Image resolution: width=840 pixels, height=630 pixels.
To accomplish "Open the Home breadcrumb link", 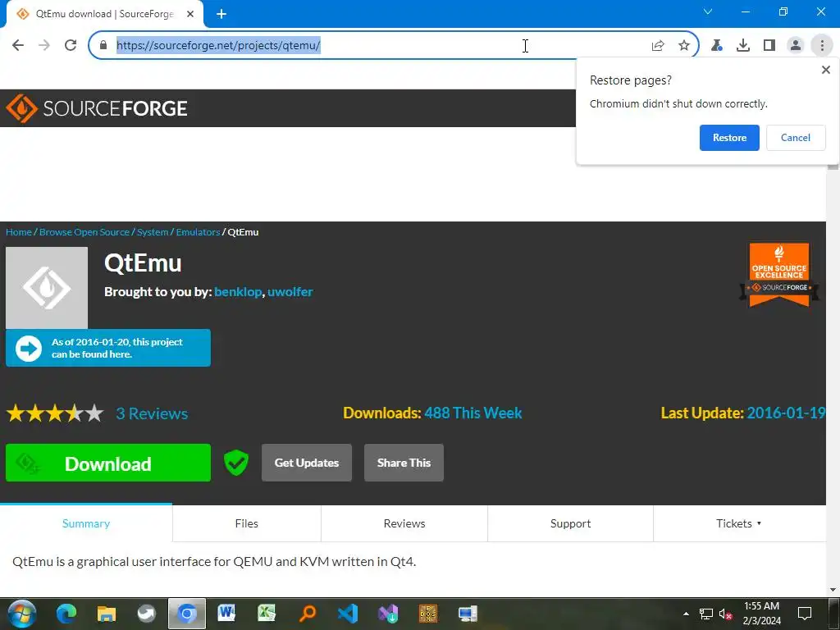I will tap(19, 232).
